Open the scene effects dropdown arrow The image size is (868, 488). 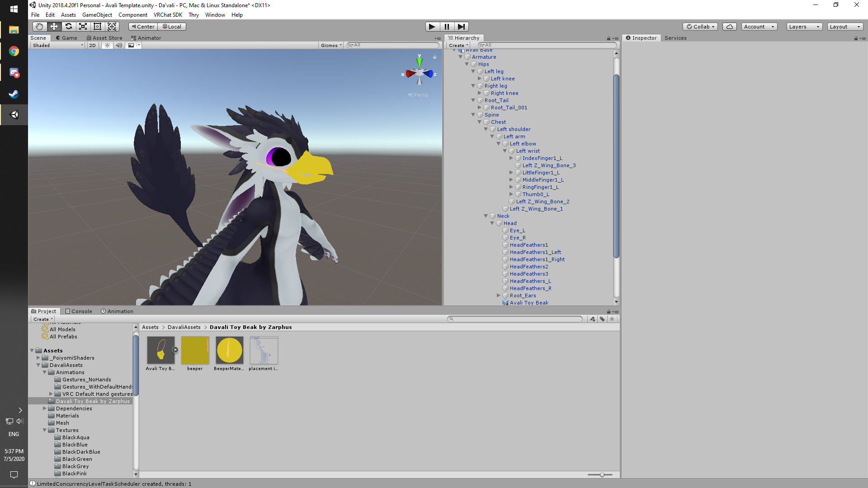(x=139, y=45)
